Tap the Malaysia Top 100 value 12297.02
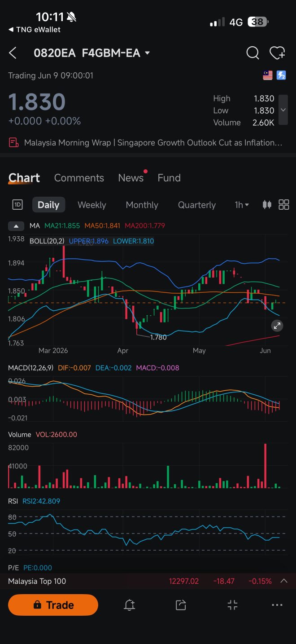296x644 pixels. tap(184, 581)
